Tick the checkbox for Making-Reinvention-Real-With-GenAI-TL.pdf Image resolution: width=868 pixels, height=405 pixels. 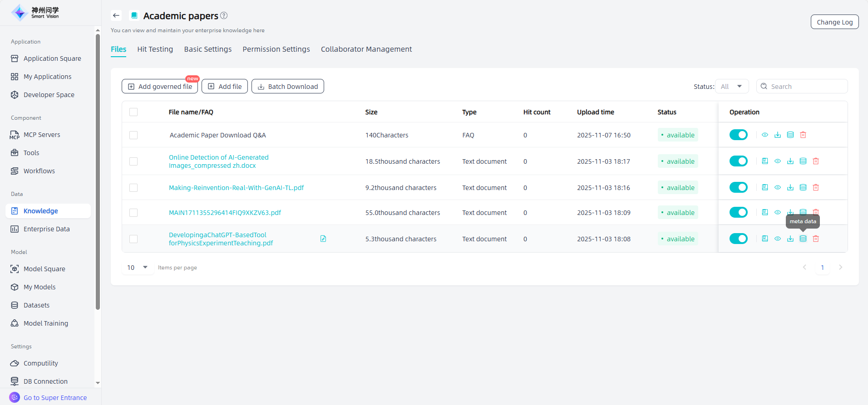pos(133,188)
